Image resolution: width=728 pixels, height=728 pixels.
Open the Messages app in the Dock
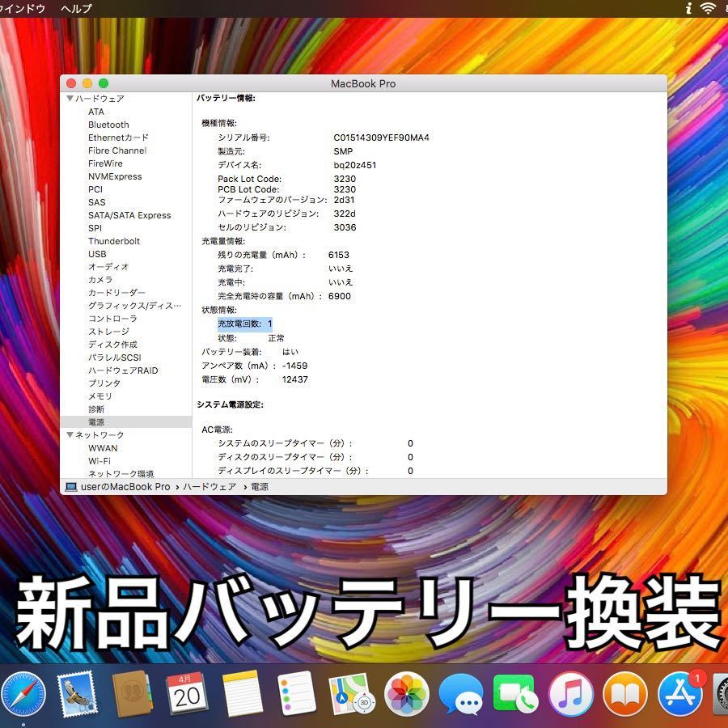[462, 695]
